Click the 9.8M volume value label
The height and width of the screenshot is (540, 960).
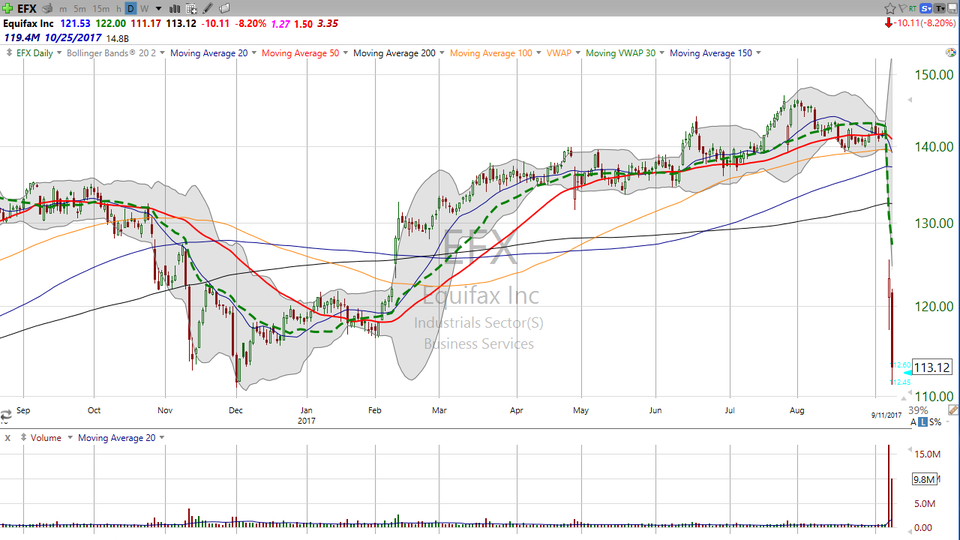pyautogui.click(x=924, y=479)
